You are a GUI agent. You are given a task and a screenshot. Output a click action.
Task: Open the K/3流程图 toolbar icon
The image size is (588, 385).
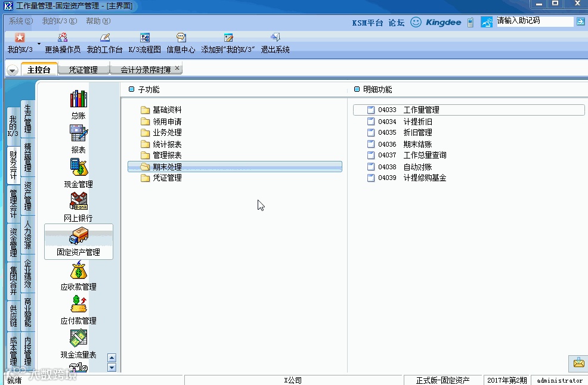(145, 38)
